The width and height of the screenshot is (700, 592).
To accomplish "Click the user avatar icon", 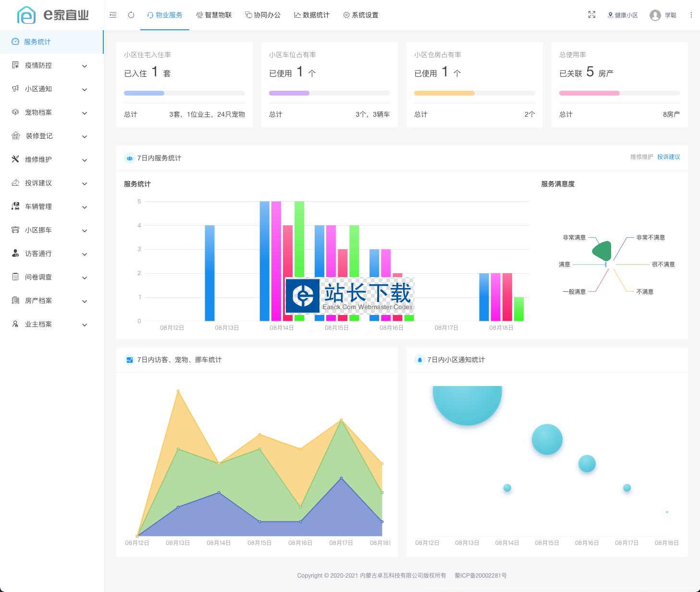I will click(655, 15).
